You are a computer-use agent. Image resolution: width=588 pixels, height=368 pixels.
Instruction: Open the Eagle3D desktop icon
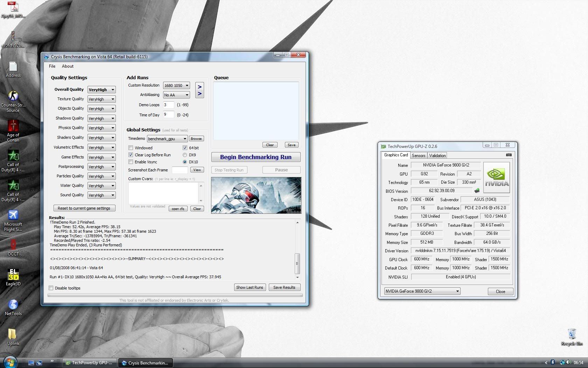(x=13, y=275)
